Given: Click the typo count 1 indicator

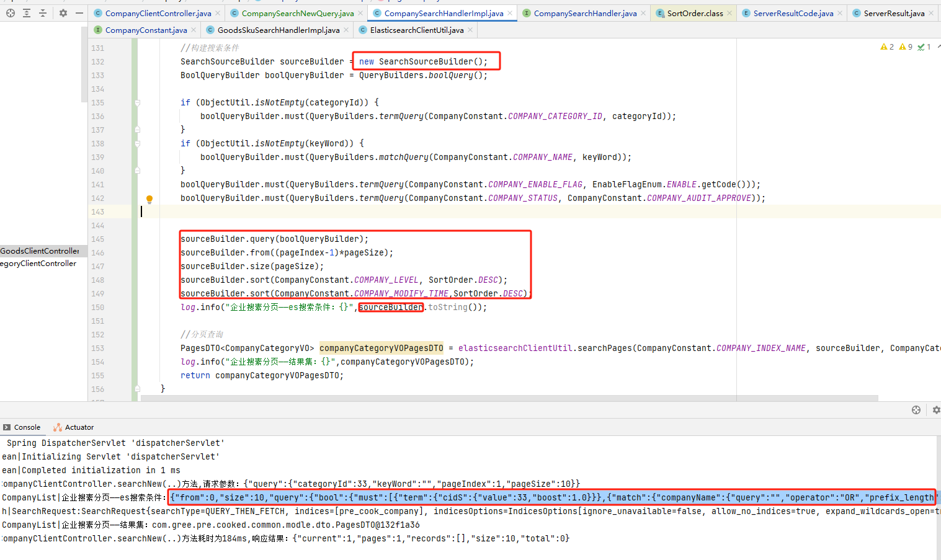Looking at the screenshot, I should [924, 47].
